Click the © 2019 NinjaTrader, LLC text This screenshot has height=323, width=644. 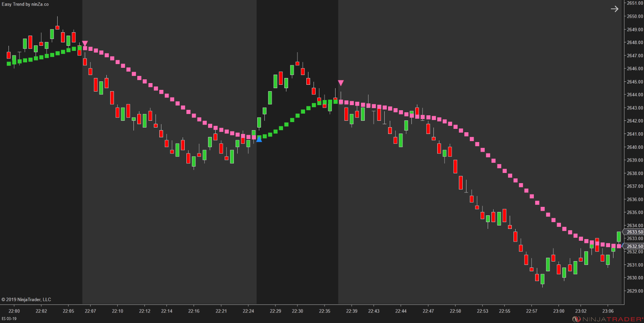25,299
